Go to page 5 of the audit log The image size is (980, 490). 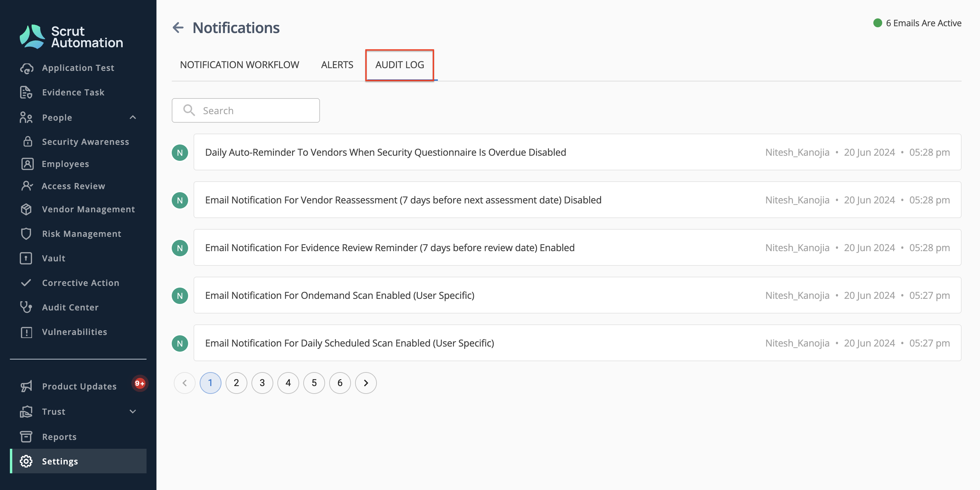(x=314, y=383)
